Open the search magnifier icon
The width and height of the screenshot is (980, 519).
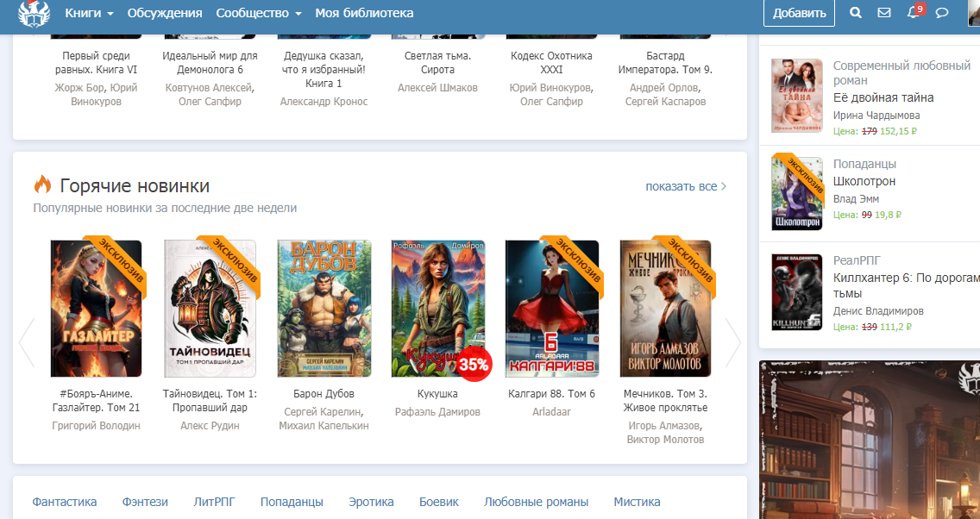tap(856, 12)
